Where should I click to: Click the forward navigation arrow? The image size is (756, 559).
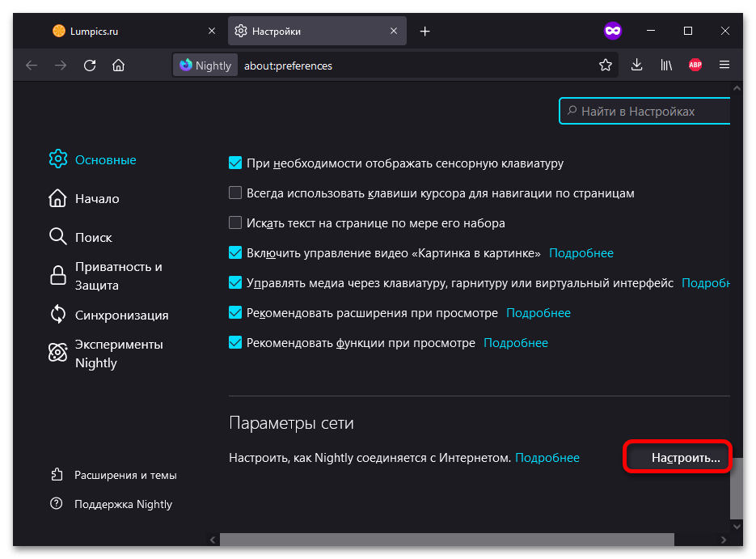click(61, 65)
